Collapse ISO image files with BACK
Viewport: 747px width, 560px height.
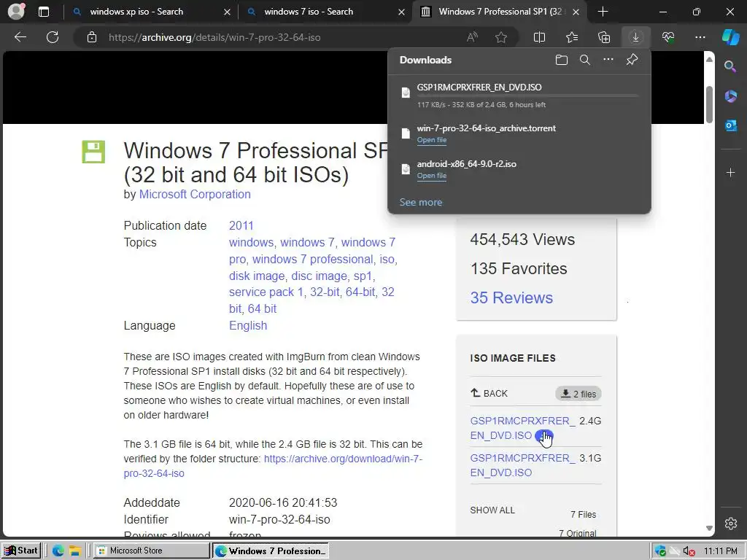click(x=489, y=393)
